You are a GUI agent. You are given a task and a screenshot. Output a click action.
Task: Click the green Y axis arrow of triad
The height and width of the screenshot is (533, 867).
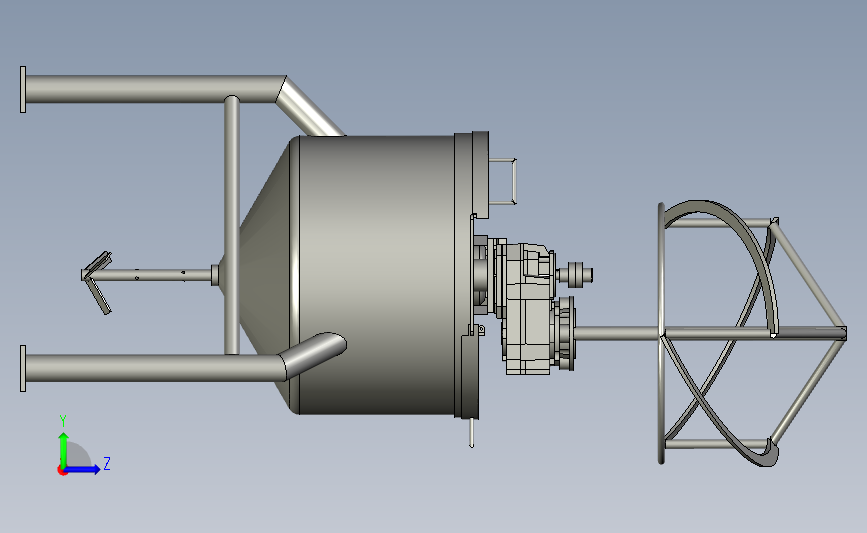(x=64, y=450)
